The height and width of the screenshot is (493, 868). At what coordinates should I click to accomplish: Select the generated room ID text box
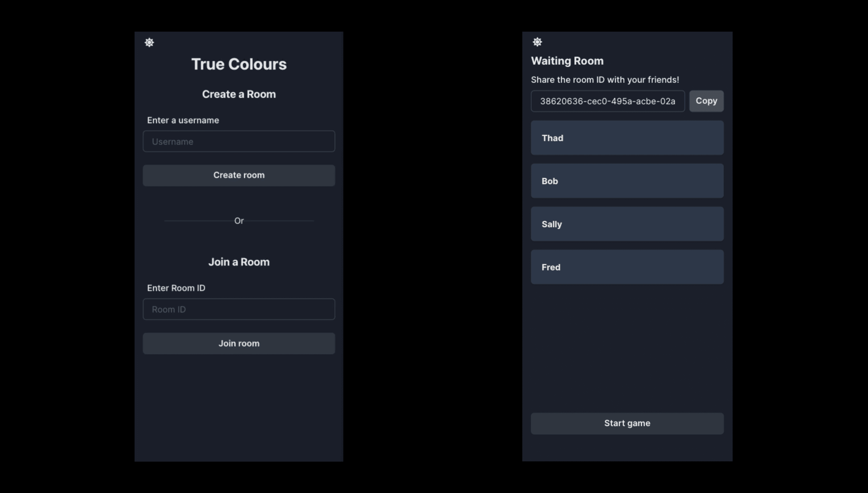tap(607, 101)
